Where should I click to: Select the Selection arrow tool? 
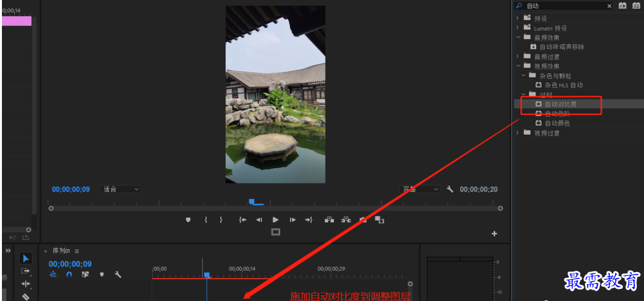26,258
